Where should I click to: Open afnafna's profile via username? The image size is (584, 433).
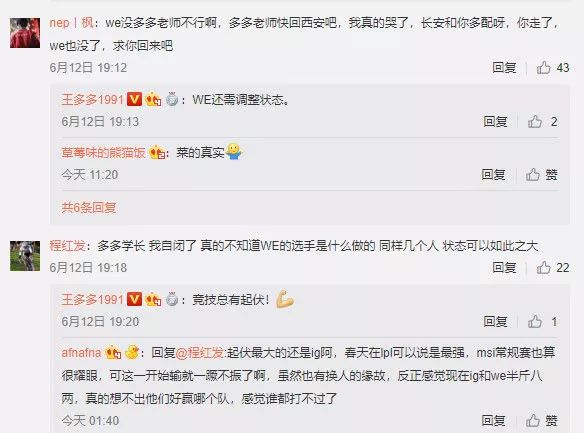coord(81,353)
